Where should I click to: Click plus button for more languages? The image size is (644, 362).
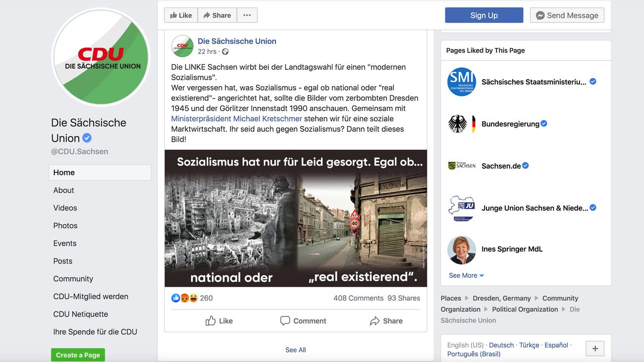tap(595, 349)
